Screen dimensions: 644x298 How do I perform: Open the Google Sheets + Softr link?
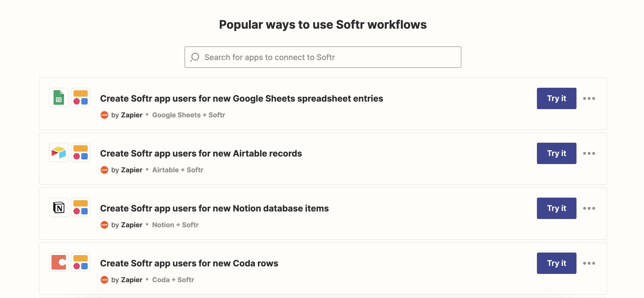[189, 115]
